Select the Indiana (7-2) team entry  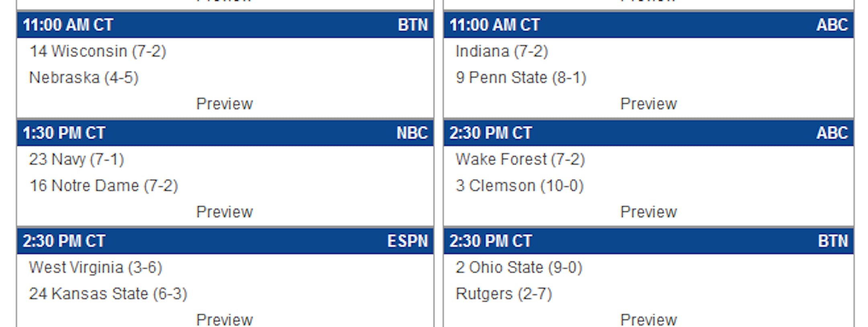pos(502,51)
